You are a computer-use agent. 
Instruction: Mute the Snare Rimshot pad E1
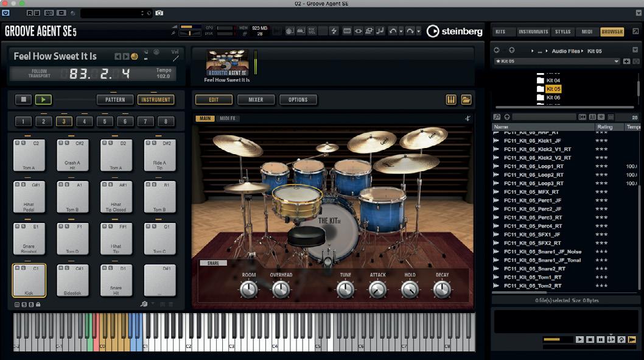[17, 227]
